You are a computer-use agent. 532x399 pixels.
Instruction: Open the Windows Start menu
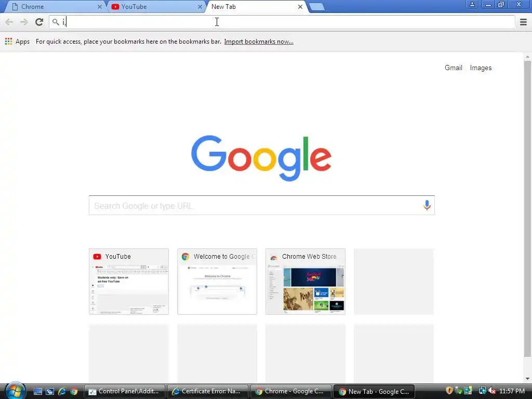click(x=15, y=391)
